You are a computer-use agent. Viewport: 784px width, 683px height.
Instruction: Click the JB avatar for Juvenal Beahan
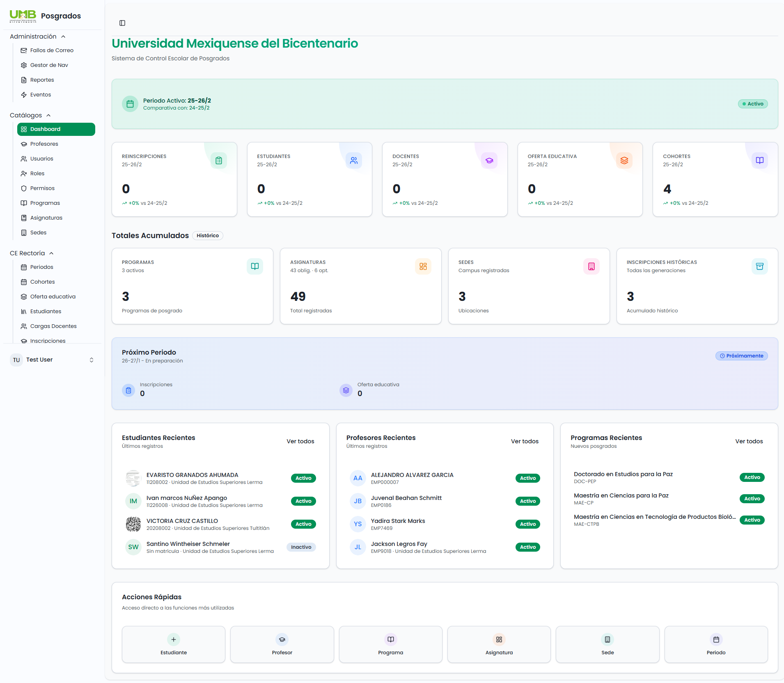coord(358,501)
